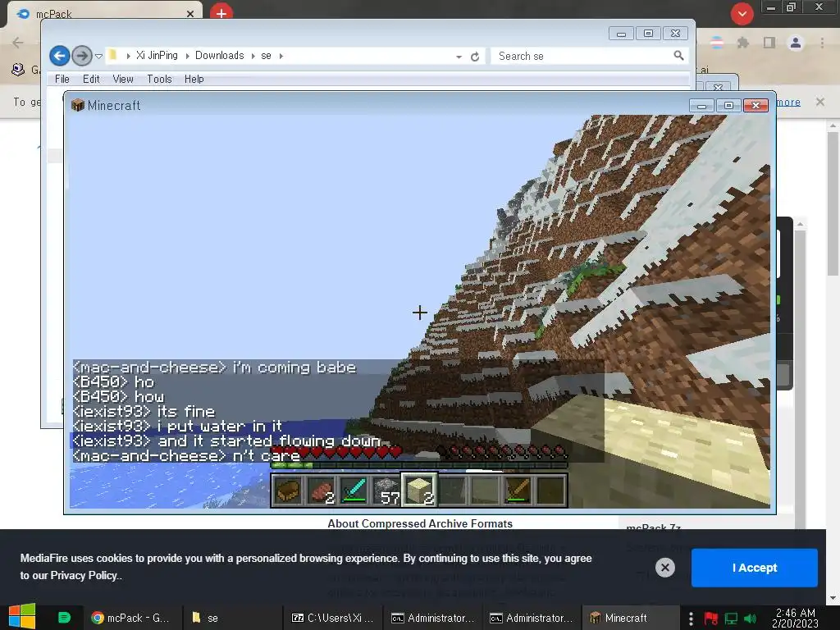Switch to 7-Zip C:\Users taskbar item
The height and width of the screenshot is (630, 840).
[332, 618]
